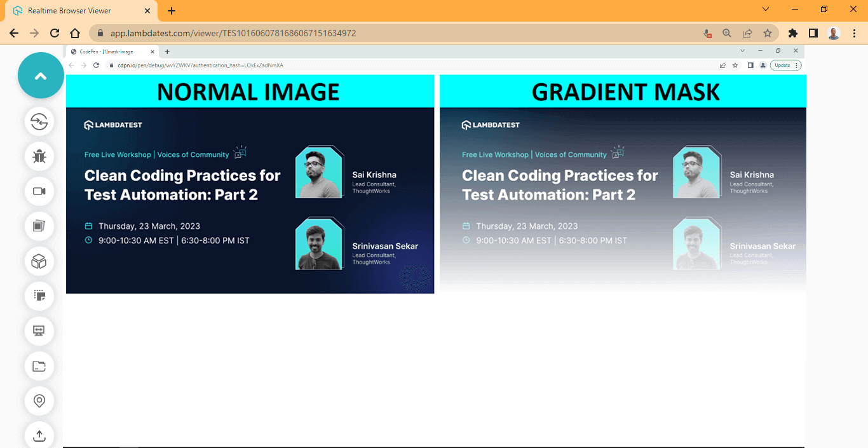
Task: Open the geolocation tool
Action: [39, 401]
